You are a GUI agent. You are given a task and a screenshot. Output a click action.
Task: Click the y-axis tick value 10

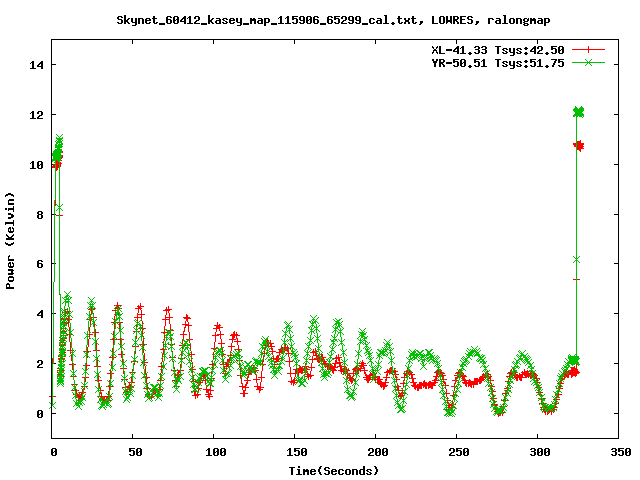point(36,165)
